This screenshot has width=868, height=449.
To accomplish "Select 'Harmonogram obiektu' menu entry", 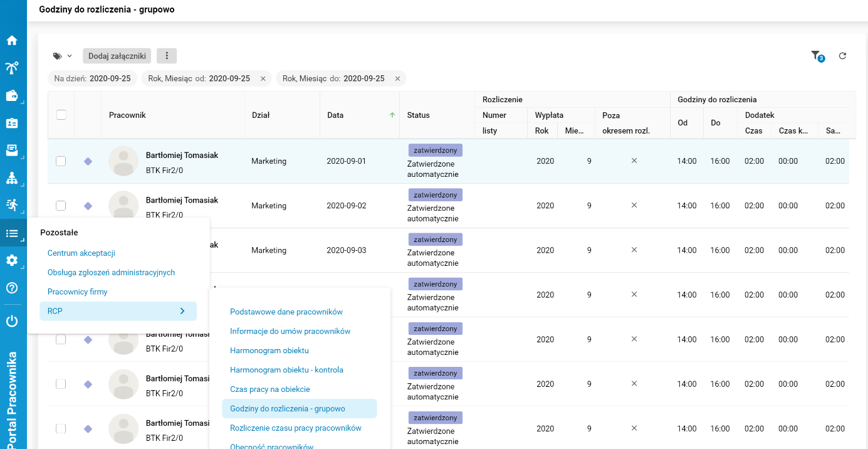I will pyautogui.click(x=269, y=351).
